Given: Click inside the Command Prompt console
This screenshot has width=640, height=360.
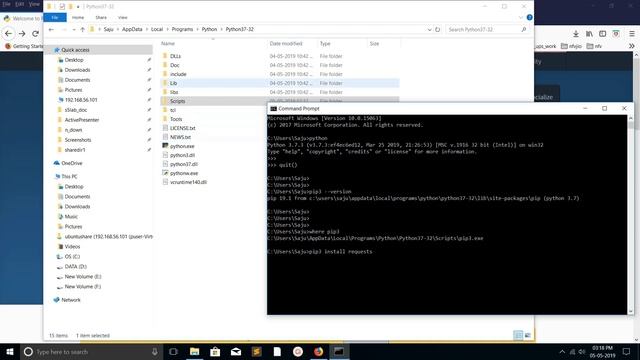Looking at the screenshot, I should coord(447,214).
